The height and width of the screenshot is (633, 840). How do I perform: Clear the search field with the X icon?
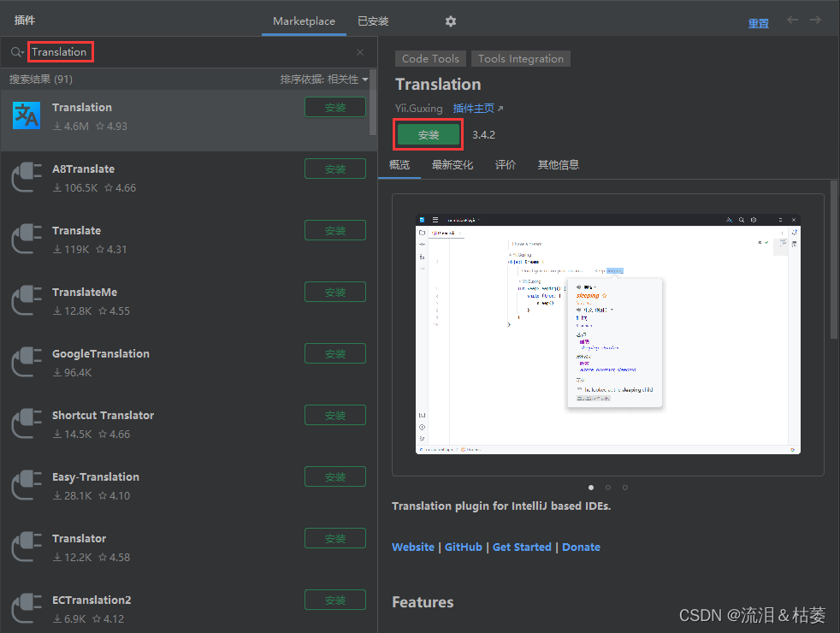pos(360,52)
